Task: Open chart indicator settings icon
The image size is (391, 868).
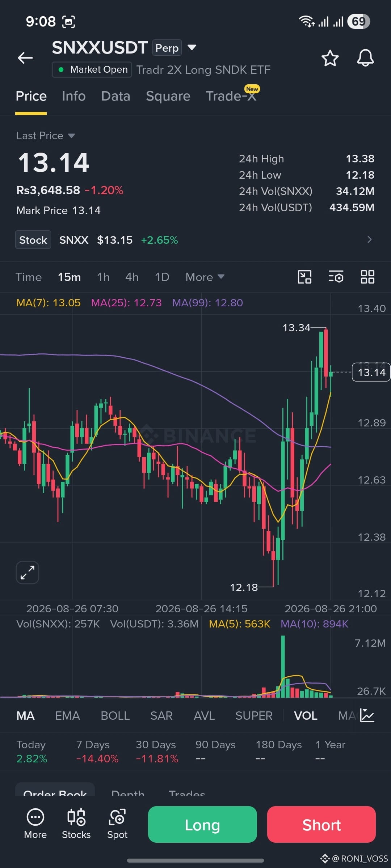Action: coord(336,277)
